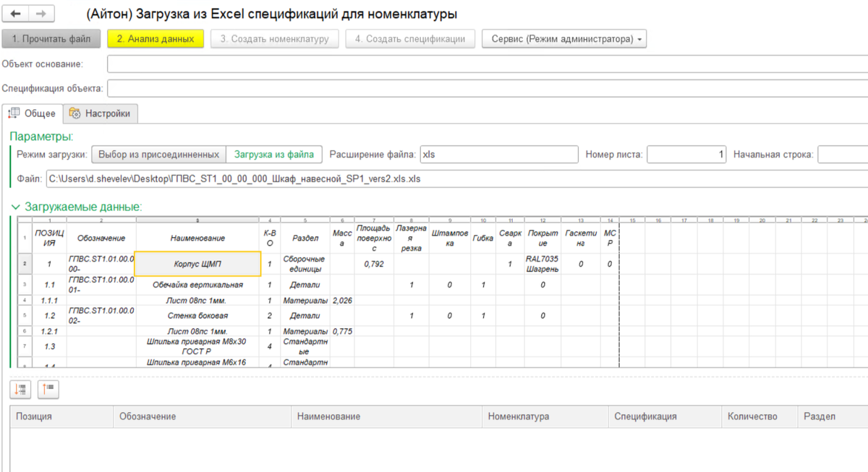868x472 pixels.
Task: Click the Настройки gear icon
Action: [75, 113]
